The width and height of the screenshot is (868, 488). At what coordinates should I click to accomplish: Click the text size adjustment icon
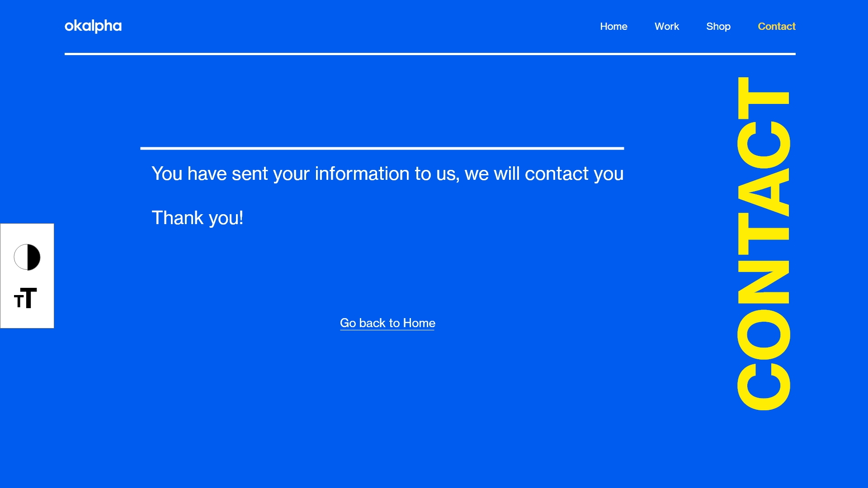[x=25, y=298]
